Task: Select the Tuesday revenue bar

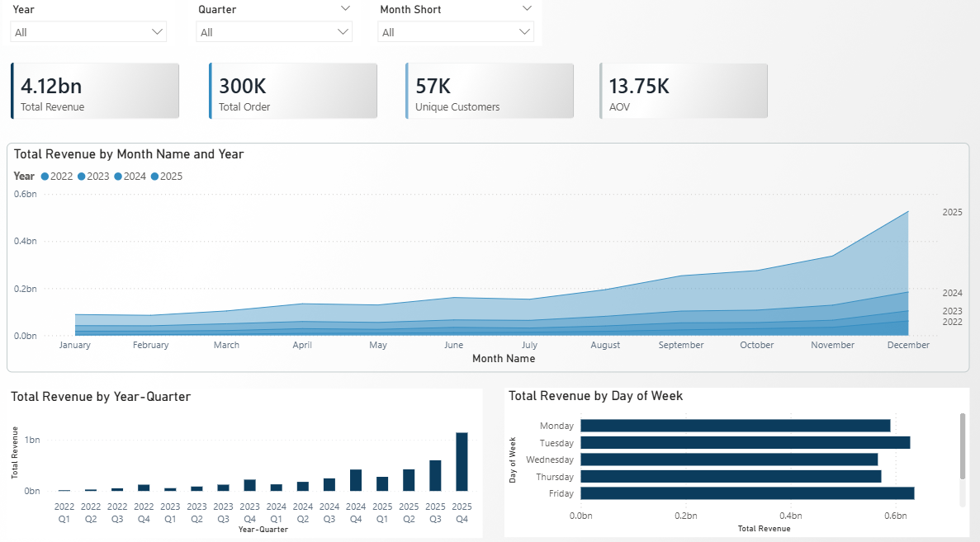Action: (746, 443)
